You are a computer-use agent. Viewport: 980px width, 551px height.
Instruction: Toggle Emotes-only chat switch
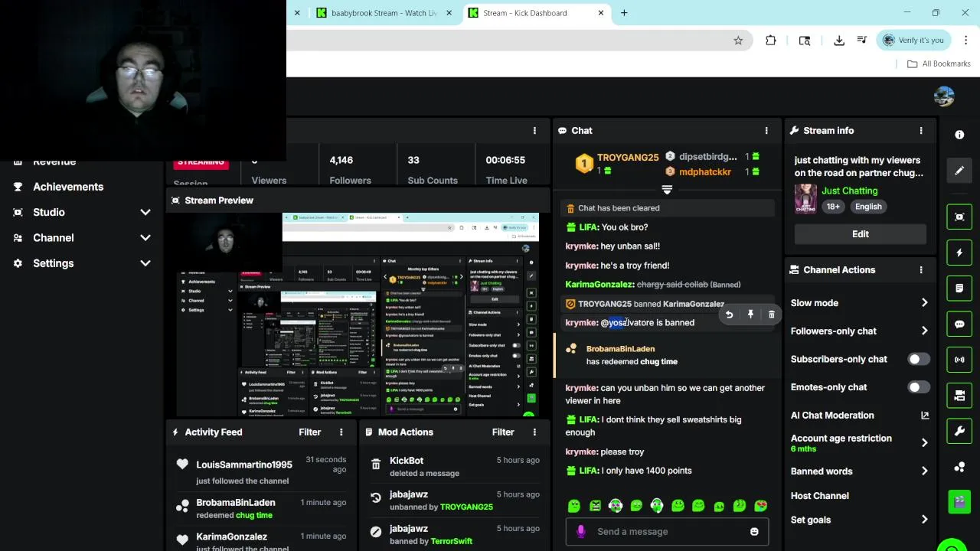click(x=918, y=387)
